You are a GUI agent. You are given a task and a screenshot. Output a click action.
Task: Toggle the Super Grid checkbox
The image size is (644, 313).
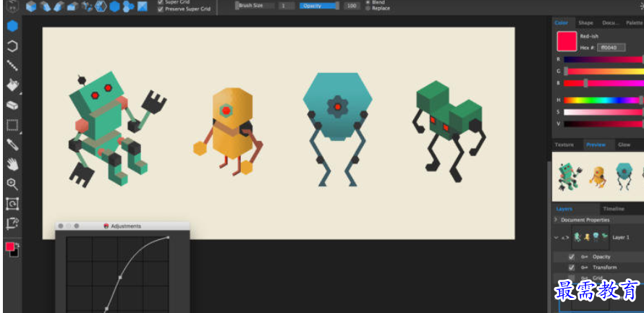point(161,1)
